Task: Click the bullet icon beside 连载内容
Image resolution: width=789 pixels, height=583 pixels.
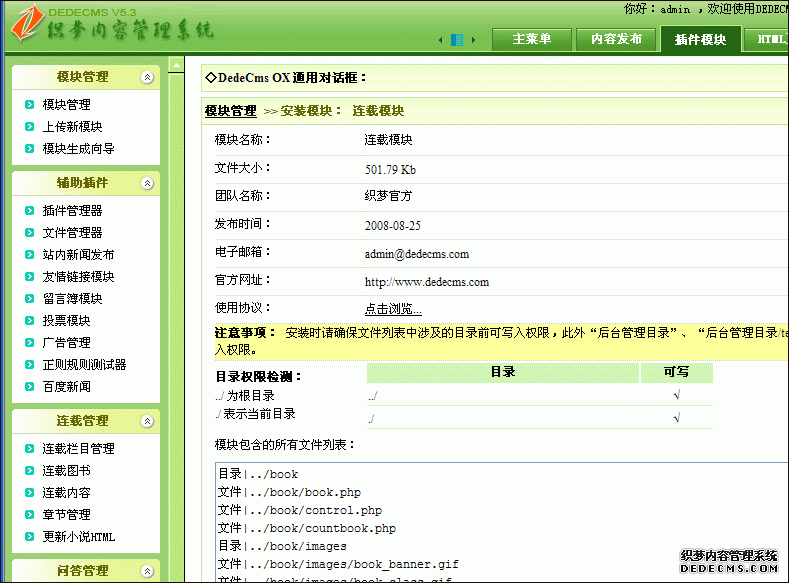Action: click(29, 493)
